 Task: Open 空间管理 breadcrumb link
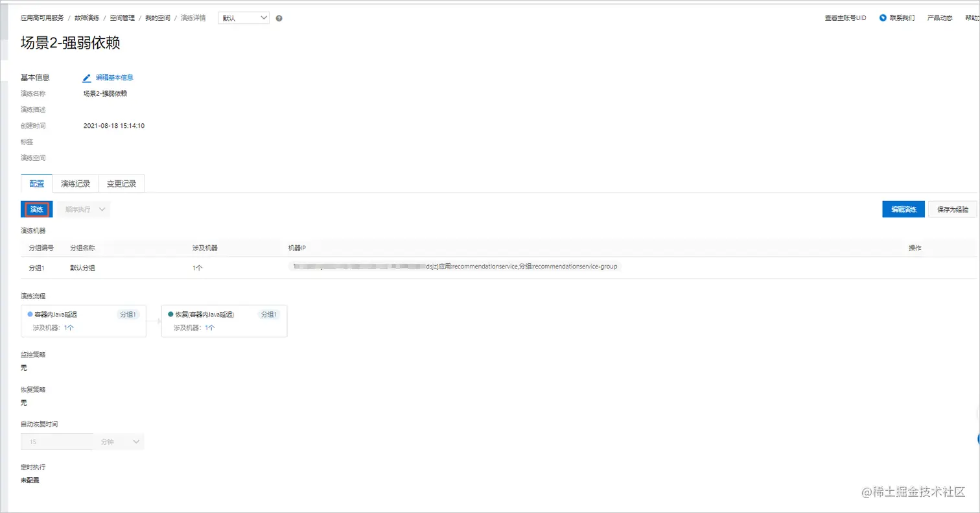click(x=122, y=18)
